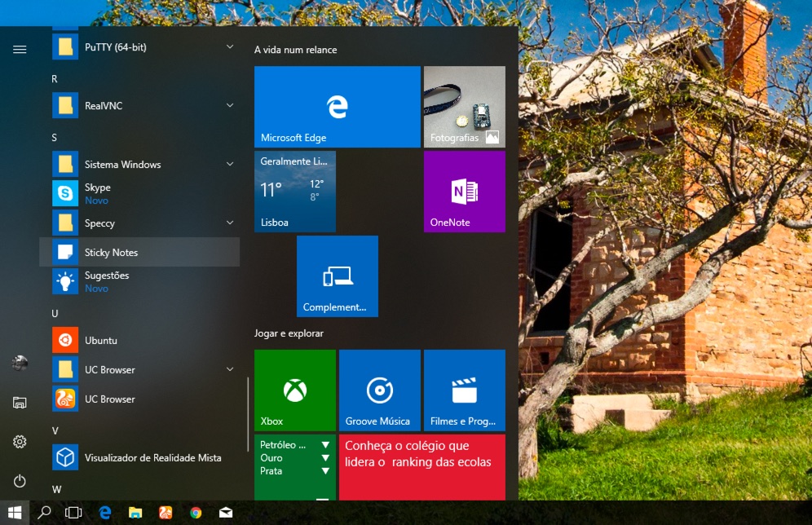Open the Complement... tile
This screenshot has width=812, height=525.
[338, 276]
